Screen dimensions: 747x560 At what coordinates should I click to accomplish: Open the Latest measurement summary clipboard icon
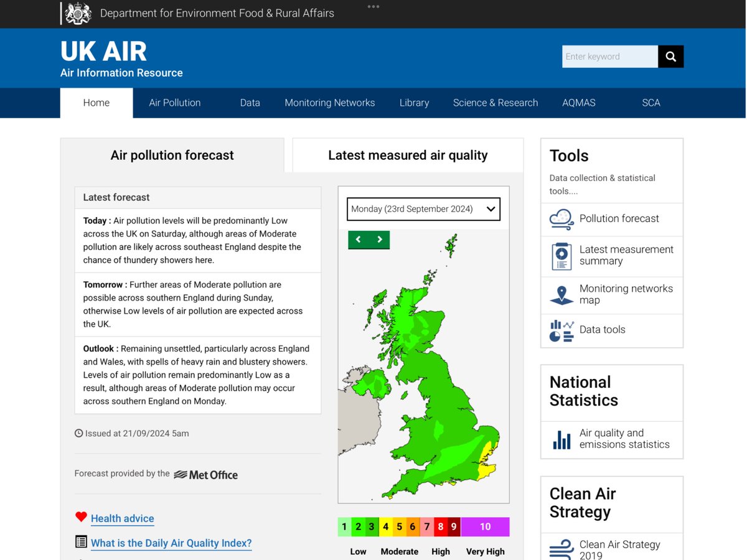(x=561, y=256)
